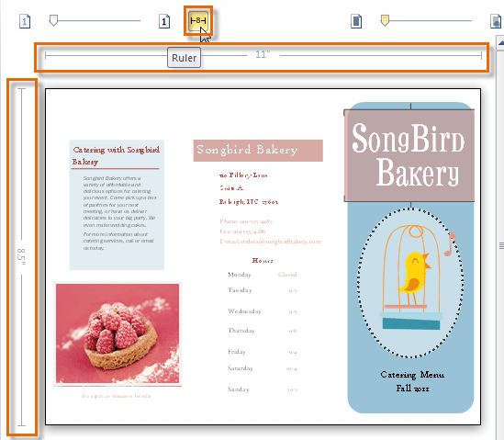Click the Catering Menu Fall text
This screenshot has width=504, height=440.
click(412, 381)
